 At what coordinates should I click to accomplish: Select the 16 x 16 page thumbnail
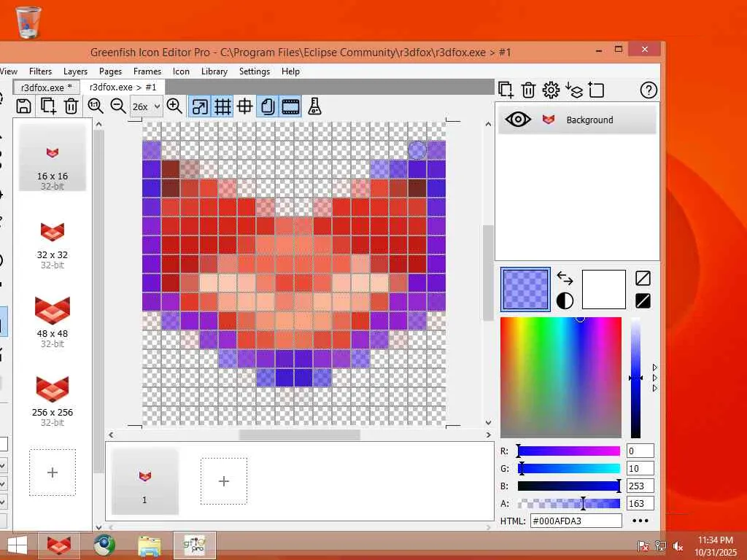(53, 157)
